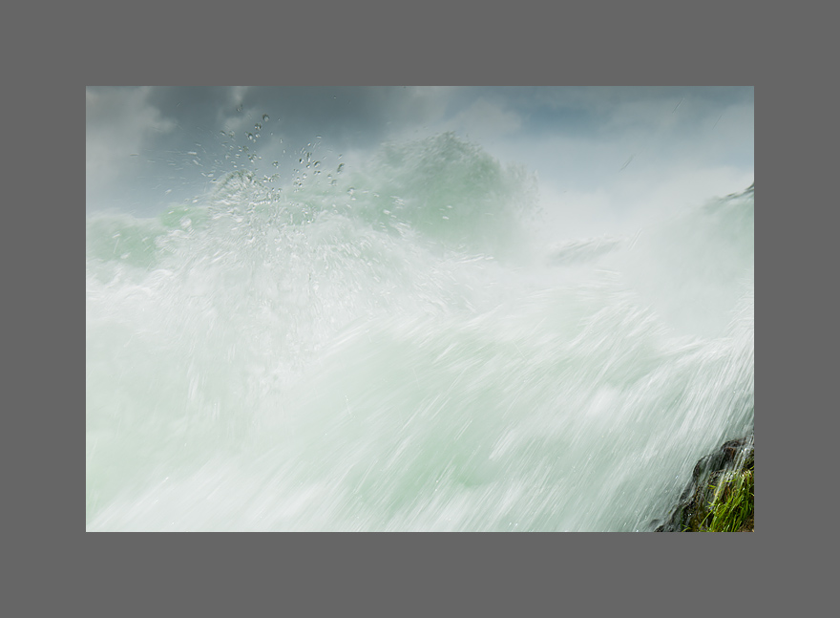Image resolution: width=840 pixels, height=618 pixels.
Task: Click the gray canvas area right of the photo
Action: [x=796, y=309]
